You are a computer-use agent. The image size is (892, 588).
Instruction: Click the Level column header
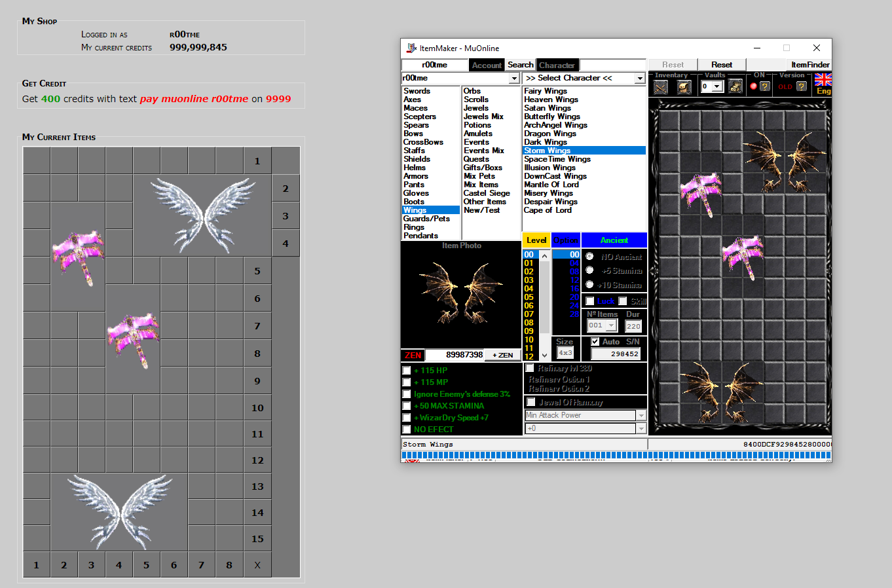[x=536, y=240]
